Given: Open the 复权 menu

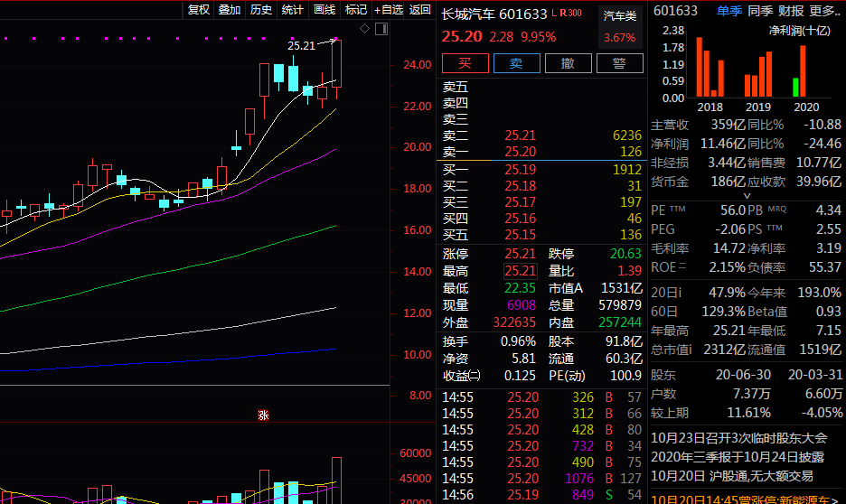Looking at the screenshot, I should pyautogui.click(x=199, y=10).
